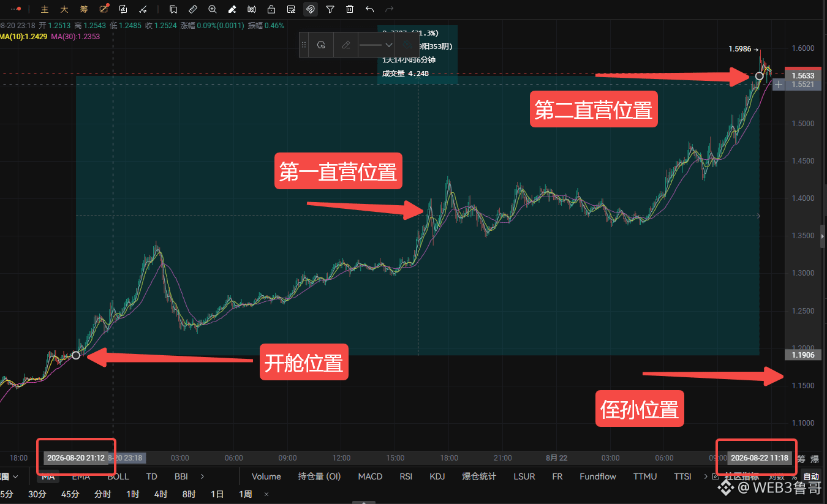Select the BOLL indicator tab
This screenshot has width=827, height=504.
point(118,476)
